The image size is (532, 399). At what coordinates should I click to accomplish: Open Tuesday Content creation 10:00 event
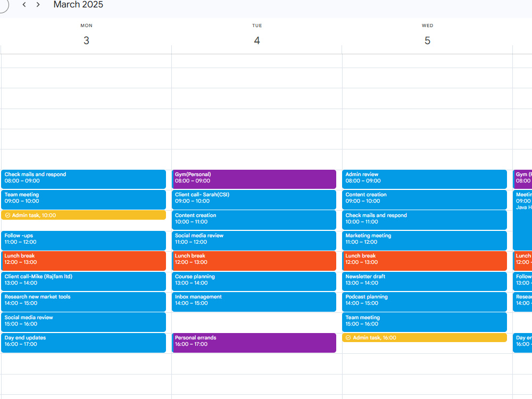point(254,220)
